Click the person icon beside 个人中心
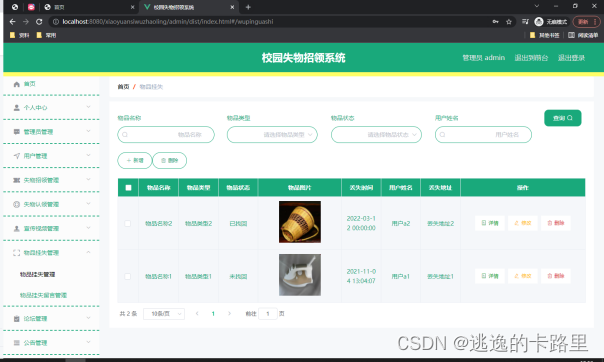The image size is (604, 362). pos(17,107)
